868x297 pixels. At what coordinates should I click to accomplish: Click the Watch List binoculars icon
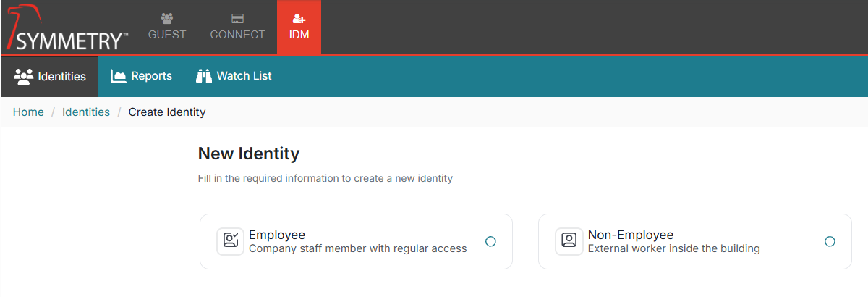coord(204,76)
